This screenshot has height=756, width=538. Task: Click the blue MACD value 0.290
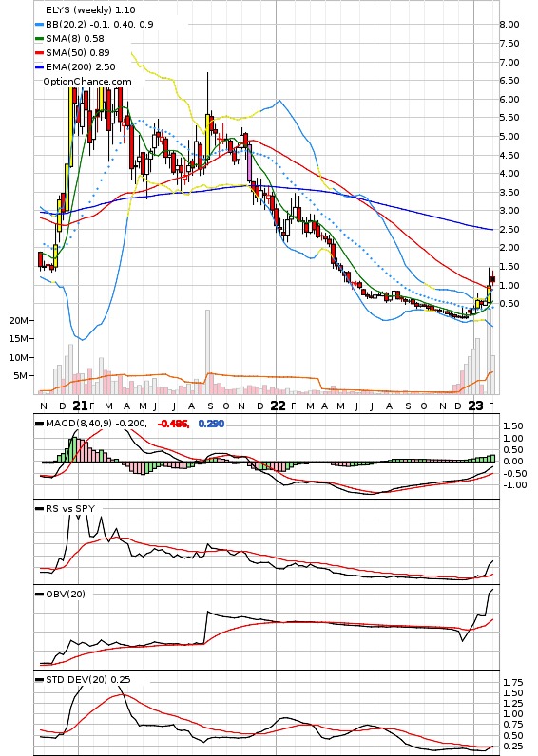tap(211, 424)
